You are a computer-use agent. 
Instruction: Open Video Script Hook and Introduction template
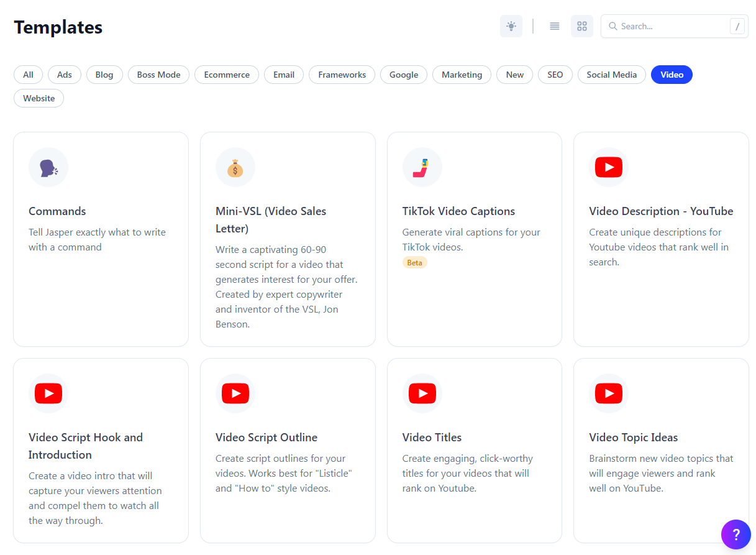click(86, 446)
